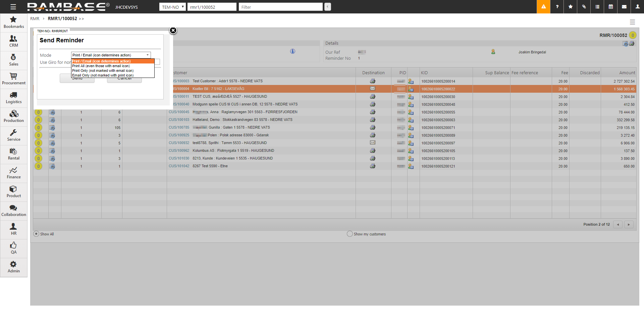Image resolution: width=644 pixels, height=315 pixels.
Task: Close the Send Reminder popup
Action: pos(173,31)
